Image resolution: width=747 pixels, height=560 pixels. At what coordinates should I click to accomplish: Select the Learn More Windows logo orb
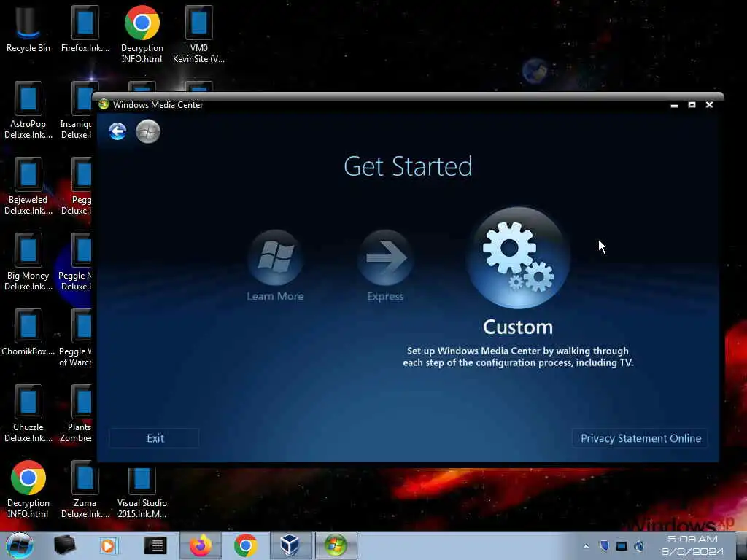(275, 257)
